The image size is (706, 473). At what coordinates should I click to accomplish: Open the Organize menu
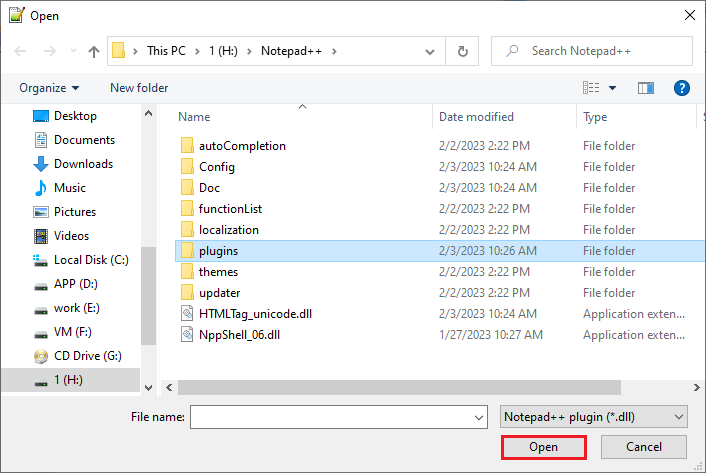point(49,88)
